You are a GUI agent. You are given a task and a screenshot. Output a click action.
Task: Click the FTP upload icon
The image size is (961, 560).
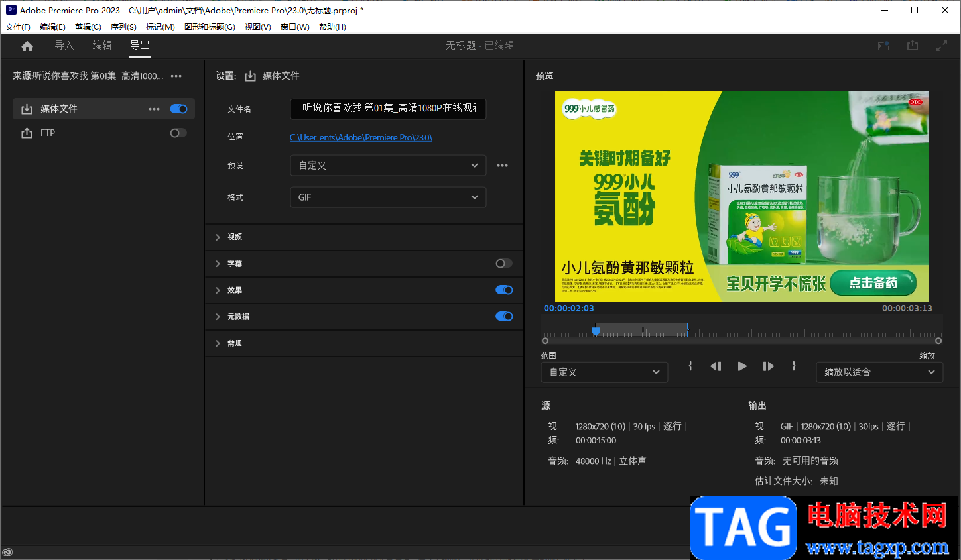tap(27, 133)
